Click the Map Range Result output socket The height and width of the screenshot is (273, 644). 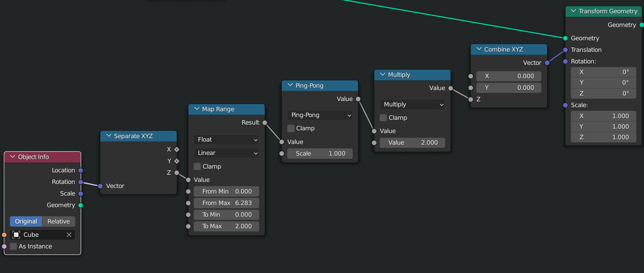pos(265,123)
